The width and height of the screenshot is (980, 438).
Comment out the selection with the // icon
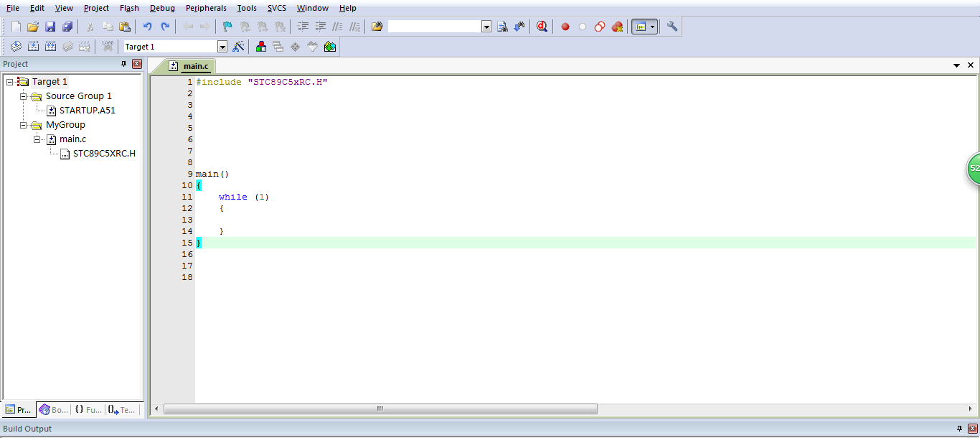point(337,27)
